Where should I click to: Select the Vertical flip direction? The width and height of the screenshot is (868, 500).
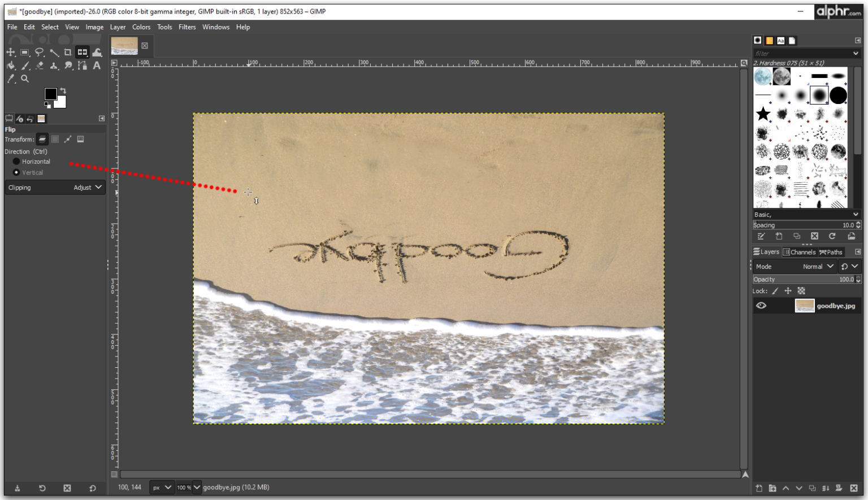(16, 172)
